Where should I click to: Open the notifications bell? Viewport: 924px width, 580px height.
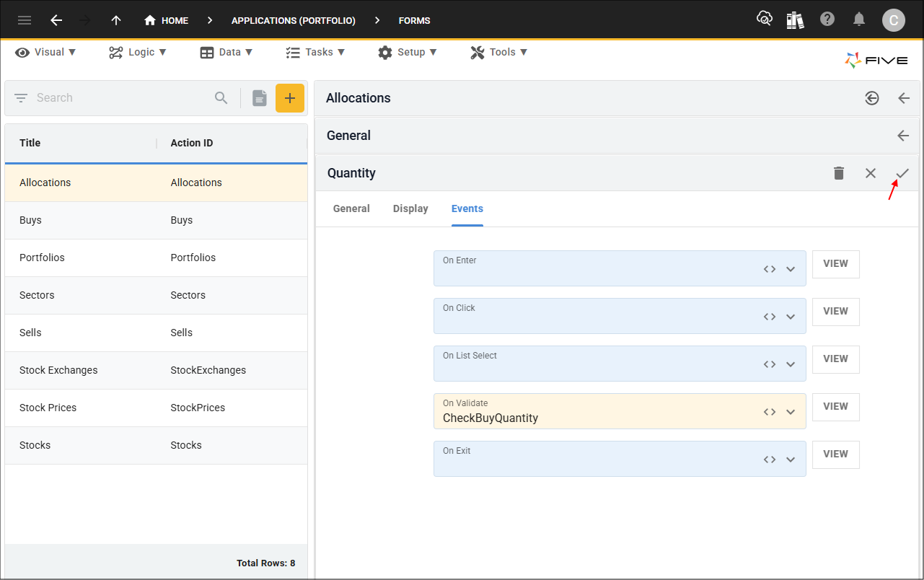(858, 19)
